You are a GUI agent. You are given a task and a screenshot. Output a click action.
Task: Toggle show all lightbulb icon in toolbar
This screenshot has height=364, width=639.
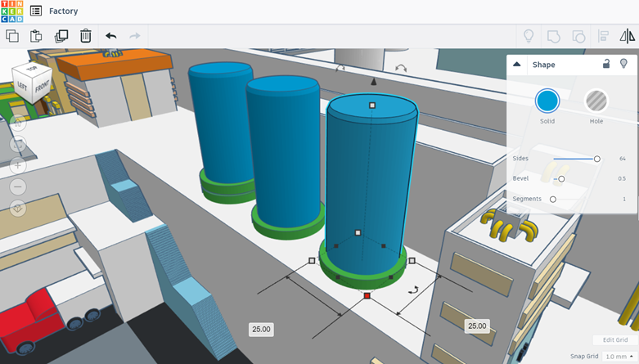point(529,36)
